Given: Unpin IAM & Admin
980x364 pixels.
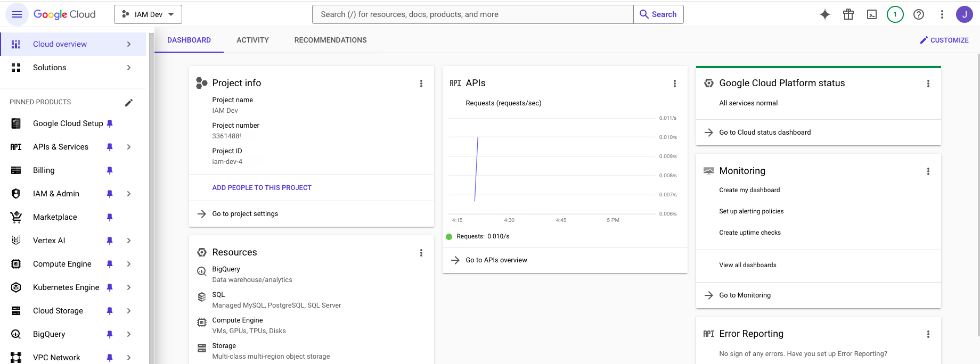Looking at the screenshot, I should (x=110, y=194).
